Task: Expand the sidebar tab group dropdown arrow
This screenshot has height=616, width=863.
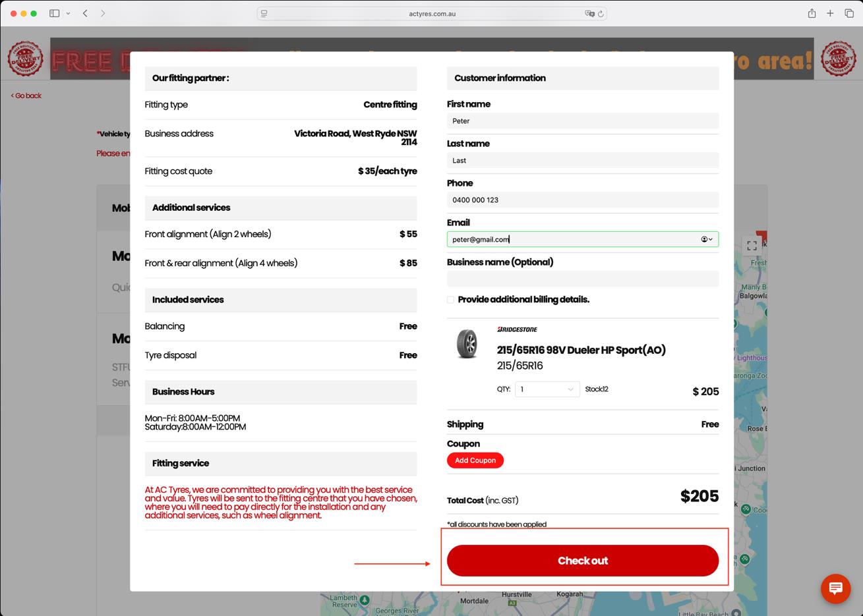Action: click(x=68, y=13)
